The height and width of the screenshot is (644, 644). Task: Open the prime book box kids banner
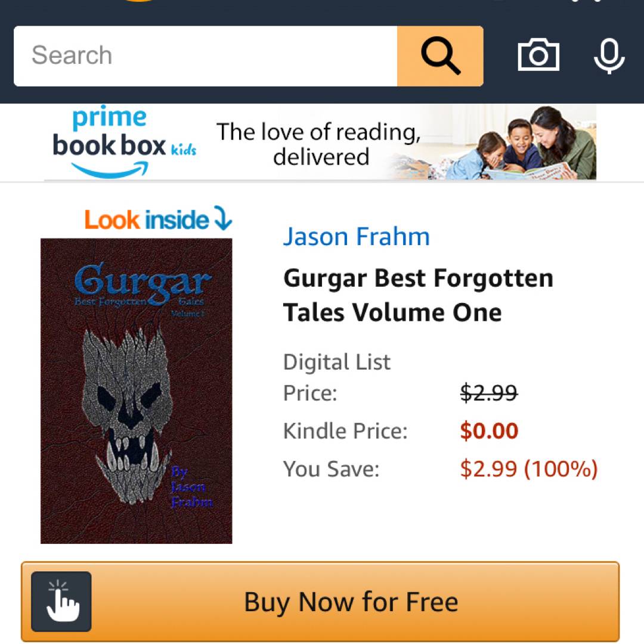[x=320, y=142]
